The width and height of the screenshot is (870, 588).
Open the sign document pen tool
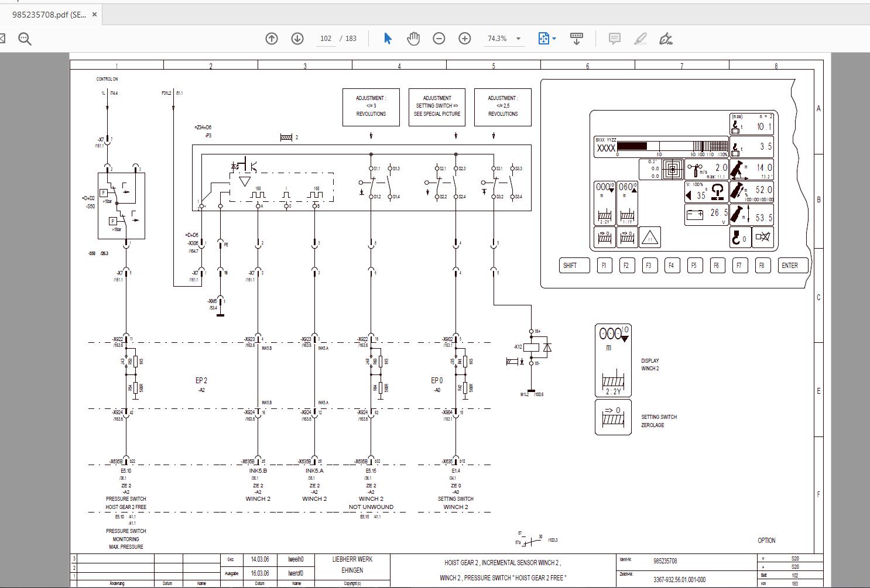click(666, 39)
